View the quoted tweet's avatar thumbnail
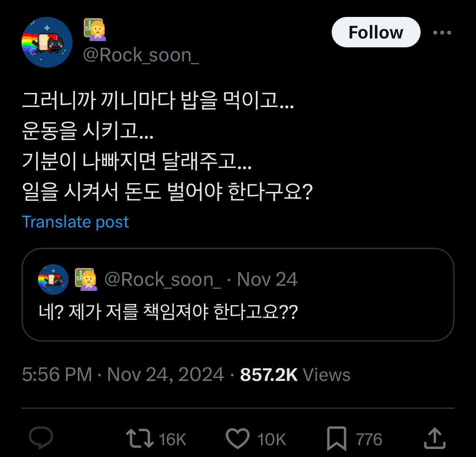This screenshot has width=476, height=457. tap(52, 279)
